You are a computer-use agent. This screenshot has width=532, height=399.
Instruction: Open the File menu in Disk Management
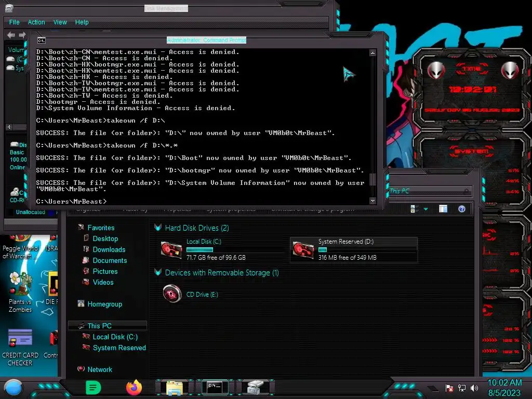pyautogui.click(x=14, y=22)
